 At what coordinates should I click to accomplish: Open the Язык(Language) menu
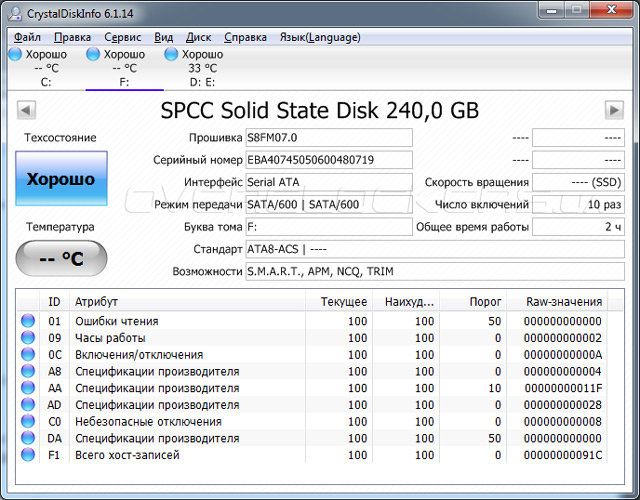[319, 37]
